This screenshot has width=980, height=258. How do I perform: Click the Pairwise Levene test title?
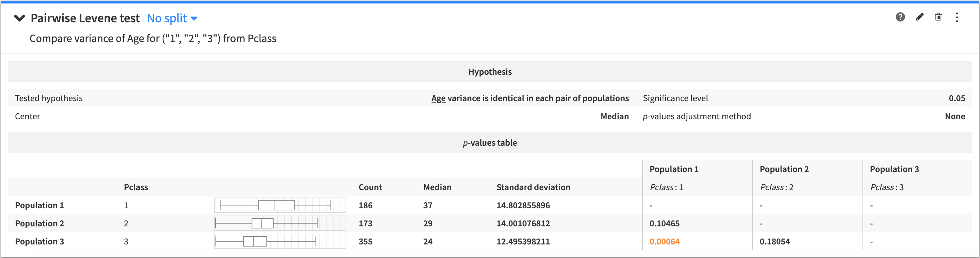pyautogui.click(x=85, y=18)
